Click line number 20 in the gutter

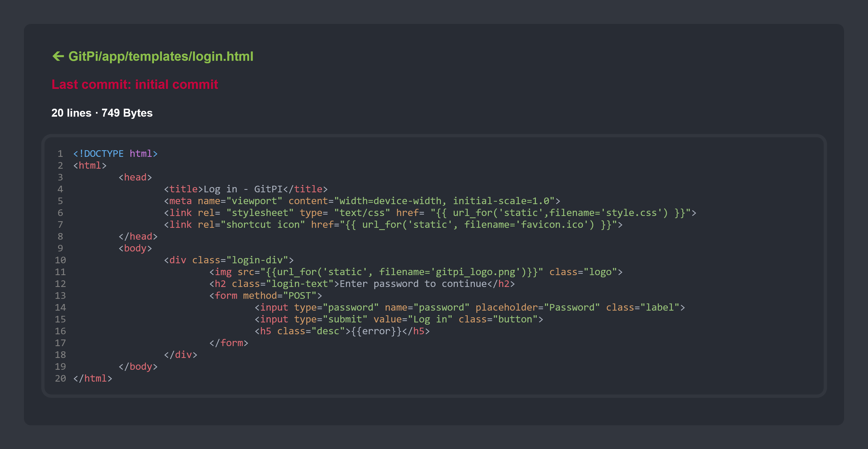60,379
